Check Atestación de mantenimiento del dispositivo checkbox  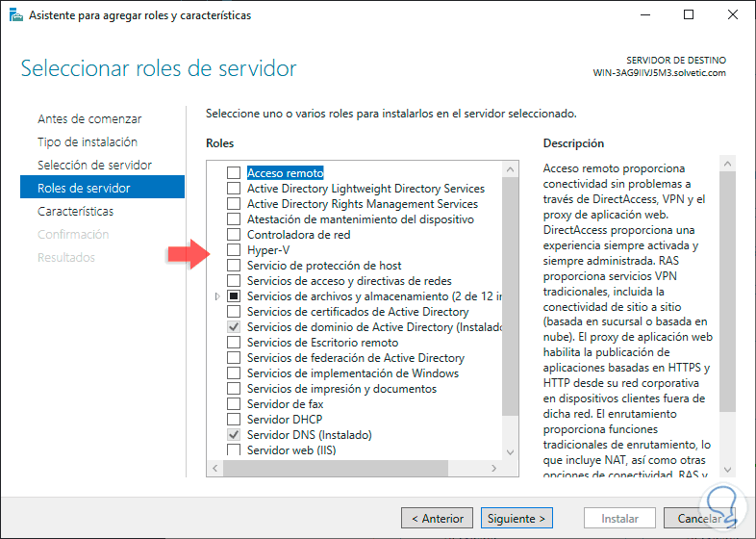point(234,219)
